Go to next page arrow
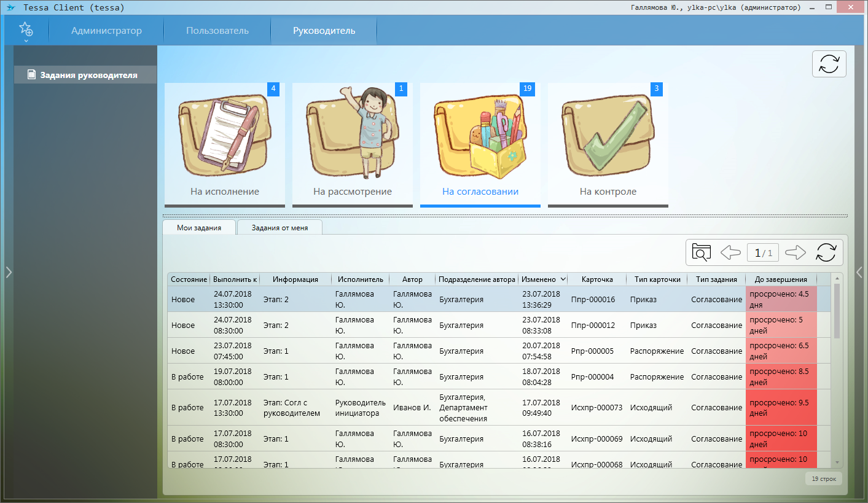This screenshot has height=503, width=868. (796, 252)
